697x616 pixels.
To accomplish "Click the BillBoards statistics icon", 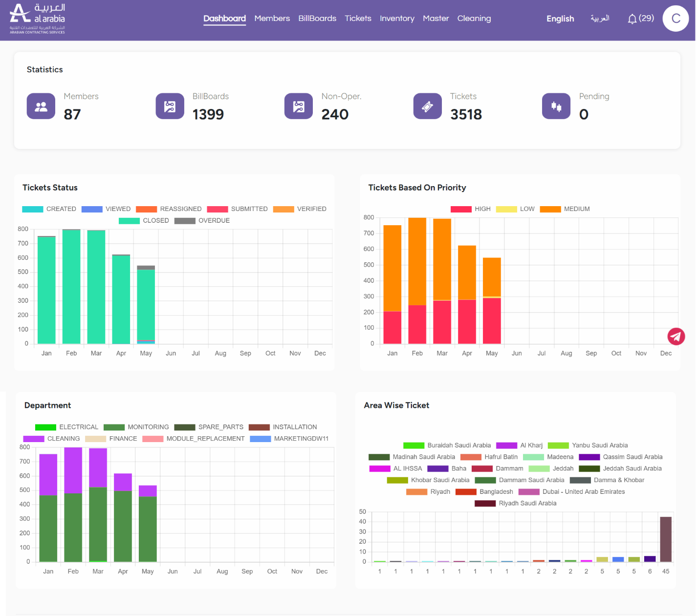I will [x=170, y=106].
